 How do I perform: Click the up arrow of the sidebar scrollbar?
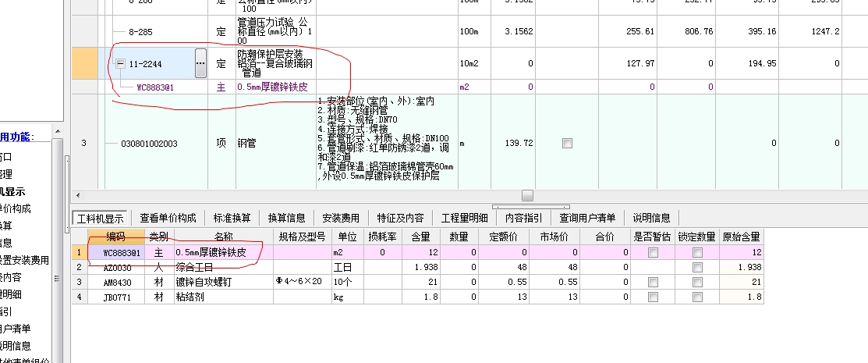(58, 131)
